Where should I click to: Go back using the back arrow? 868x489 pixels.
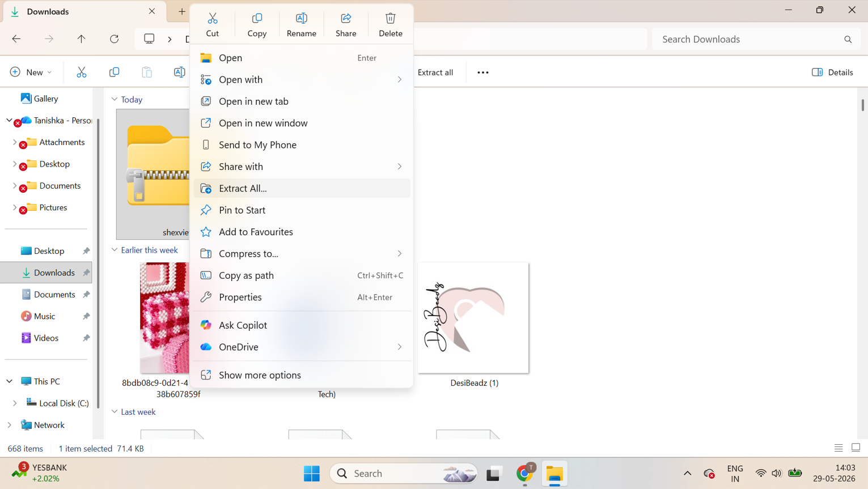(16, 39)
